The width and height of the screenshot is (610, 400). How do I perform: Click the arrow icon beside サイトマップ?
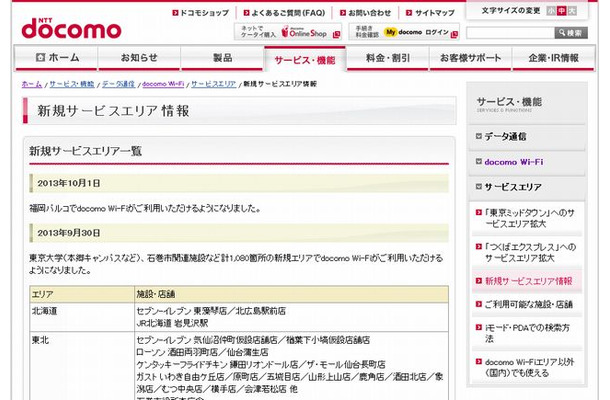(x=409, y=13)
